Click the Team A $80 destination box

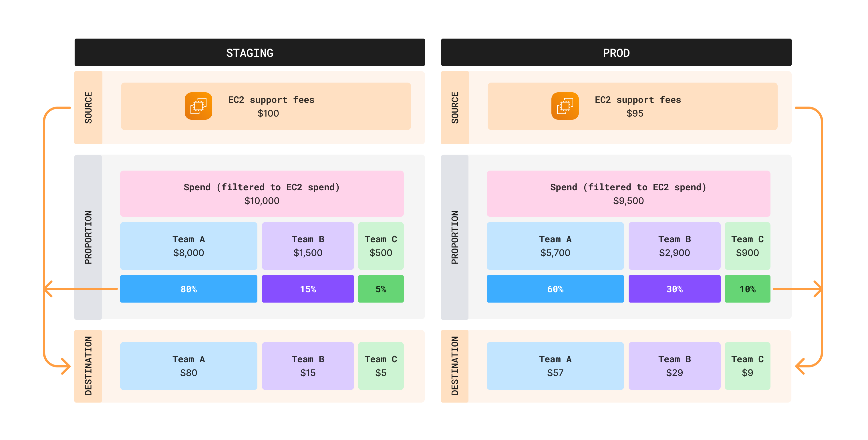(x=188, y=366)
